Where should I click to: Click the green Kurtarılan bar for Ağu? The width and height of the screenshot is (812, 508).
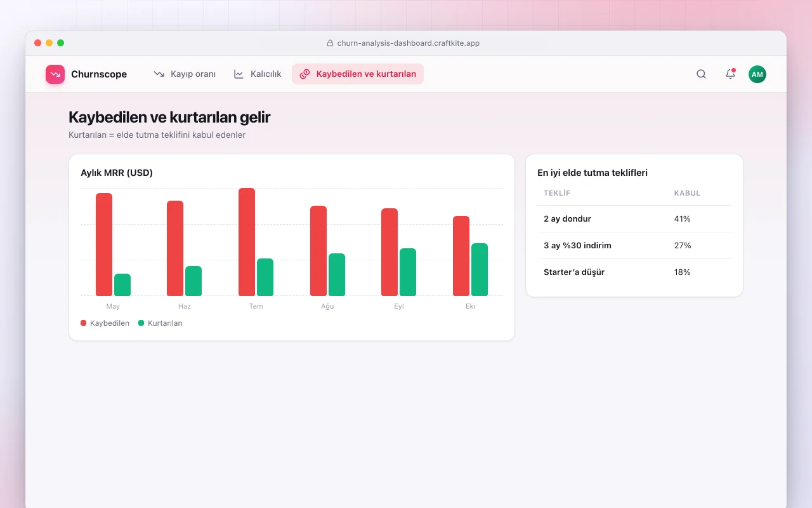337,275
